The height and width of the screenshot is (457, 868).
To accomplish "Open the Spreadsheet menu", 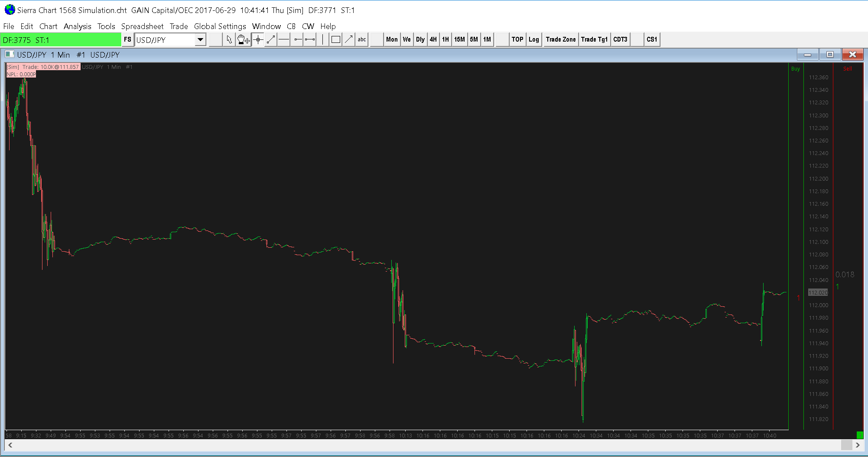I will (x=143, y=26).
